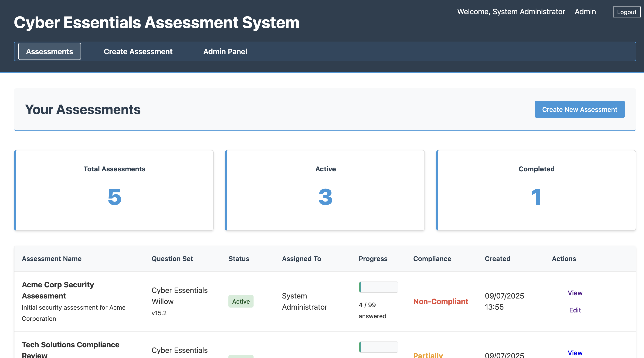The height and width of the screenshot is (358, 644).
Task: Click the Acme Corp progress bar
Action: coord(378,287)
